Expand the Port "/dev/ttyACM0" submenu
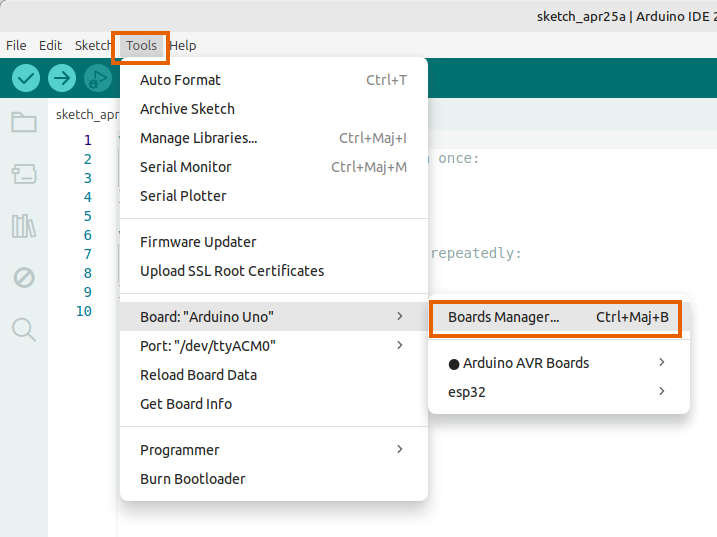The height and width of the screenshot is (537, 717). 274,346
